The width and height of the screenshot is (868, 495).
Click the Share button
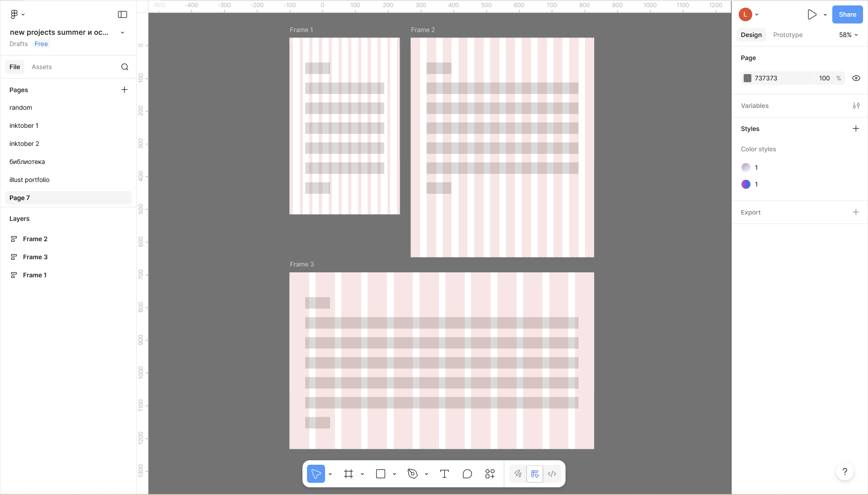click(x=847, y=14)
